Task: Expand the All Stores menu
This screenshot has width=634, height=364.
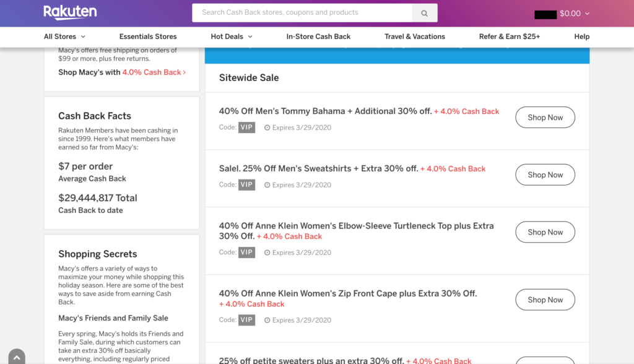Action: (x=64, y=37)
